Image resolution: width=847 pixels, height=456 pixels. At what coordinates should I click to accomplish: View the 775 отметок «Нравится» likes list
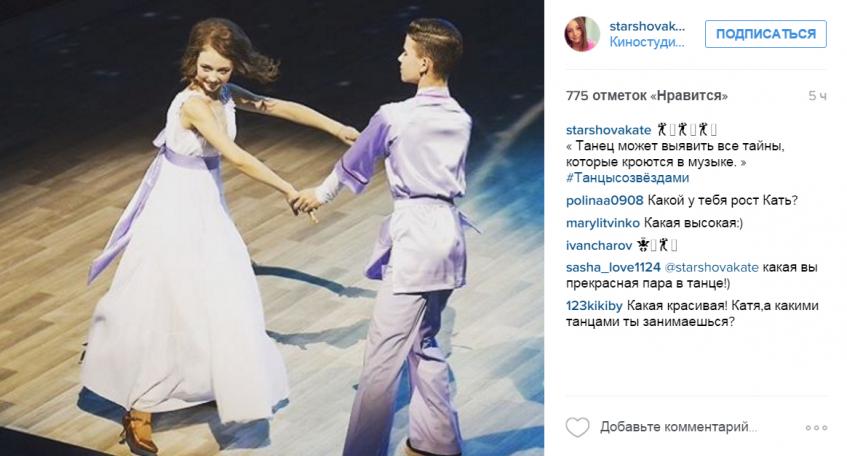(x=647, y=96)
